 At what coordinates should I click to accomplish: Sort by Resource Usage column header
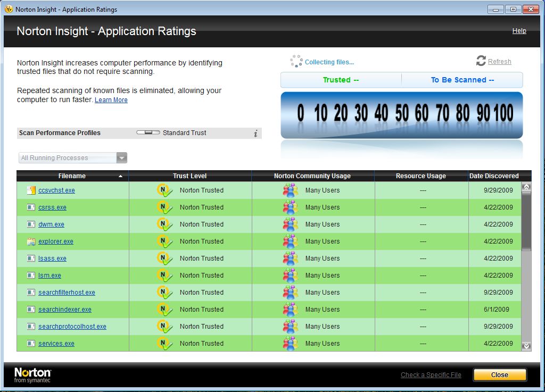click(421, 176)
